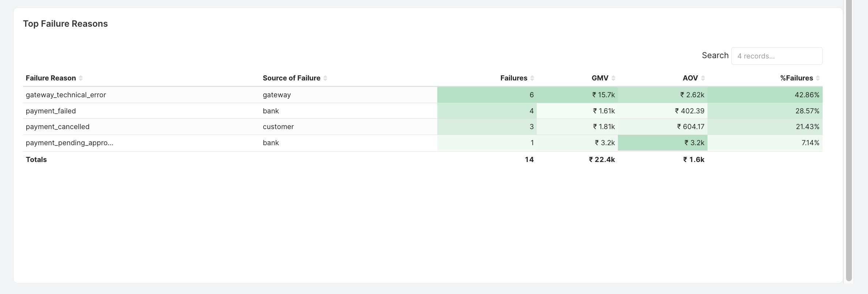Screen dimensions: 868x294
Task: Click the Totals row label
Action: click(x=36, y=159)
